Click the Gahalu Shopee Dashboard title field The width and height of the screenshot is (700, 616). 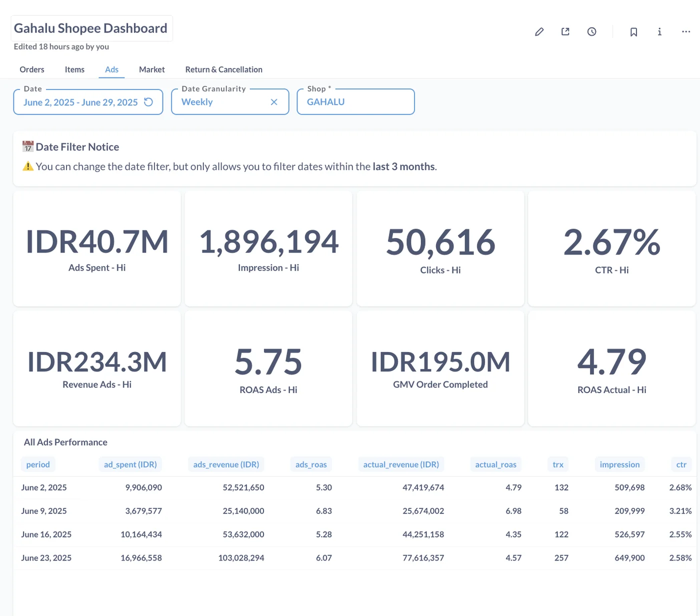pyautogui.click(x=91, y=28)
